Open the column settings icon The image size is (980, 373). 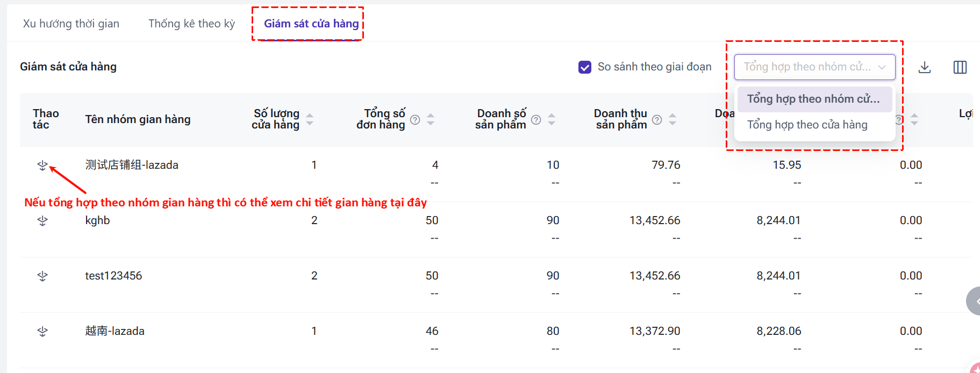tap(960, 67)
